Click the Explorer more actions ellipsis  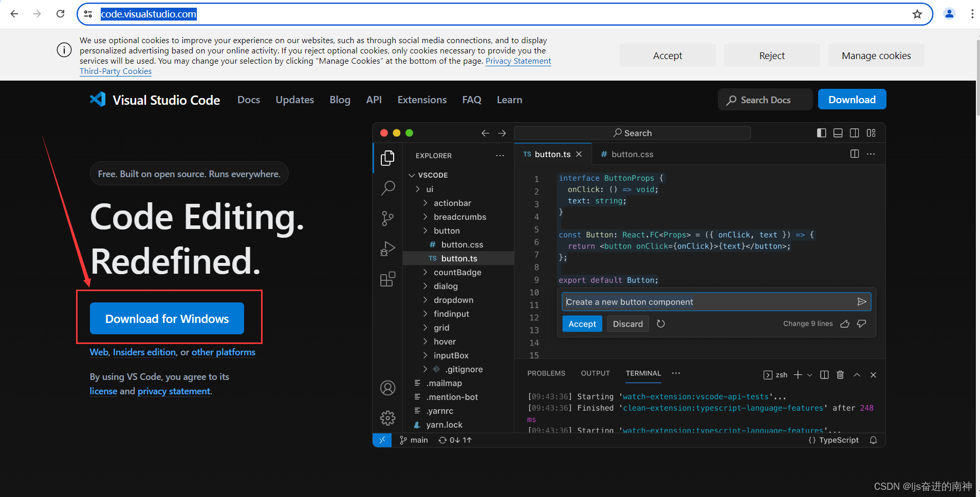pyautogui.click(x=500, y=155)
